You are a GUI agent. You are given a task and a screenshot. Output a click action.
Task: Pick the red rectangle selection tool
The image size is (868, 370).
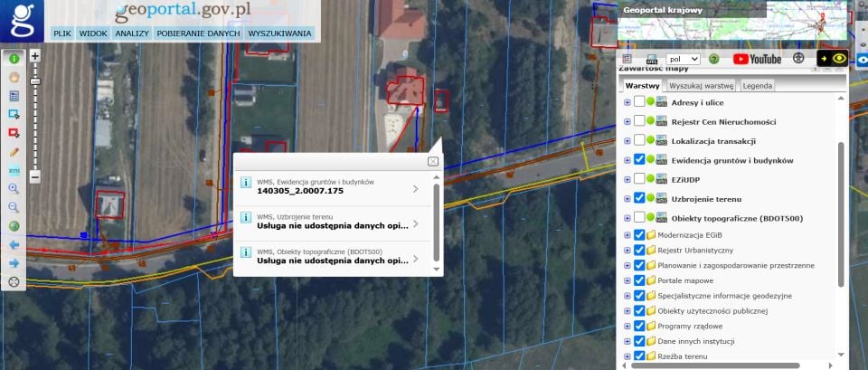(x=14, y=133)
